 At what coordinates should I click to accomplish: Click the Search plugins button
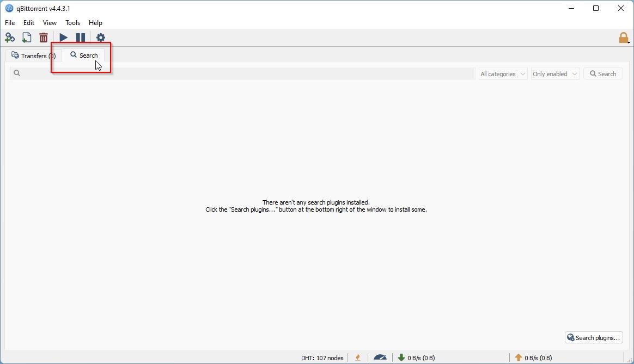tap(593, 337)
